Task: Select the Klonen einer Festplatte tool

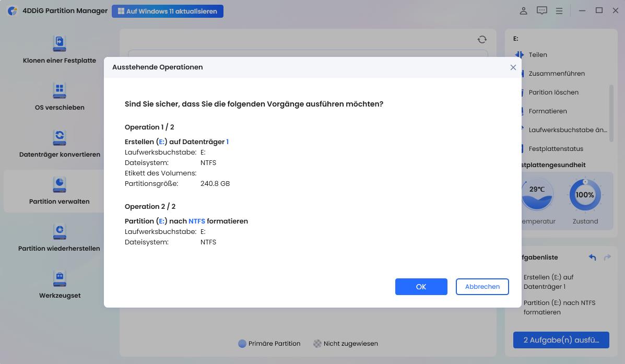Action: click(x=59, y=50)
